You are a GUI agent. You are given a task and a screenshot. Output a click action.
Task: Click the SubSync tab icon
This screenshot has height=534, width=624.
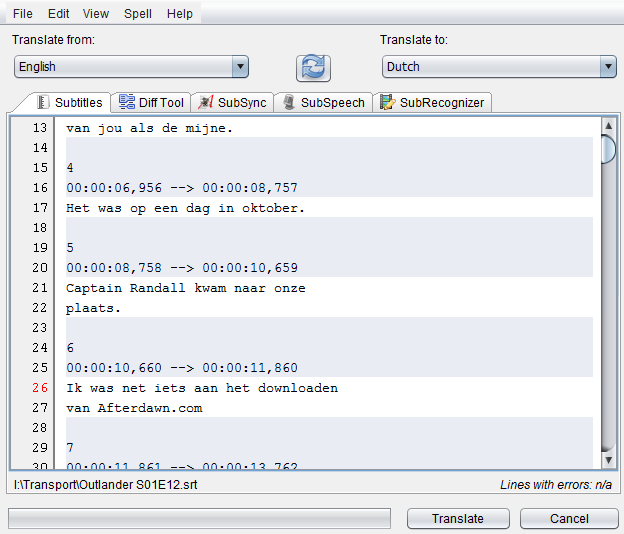point(206,103)
